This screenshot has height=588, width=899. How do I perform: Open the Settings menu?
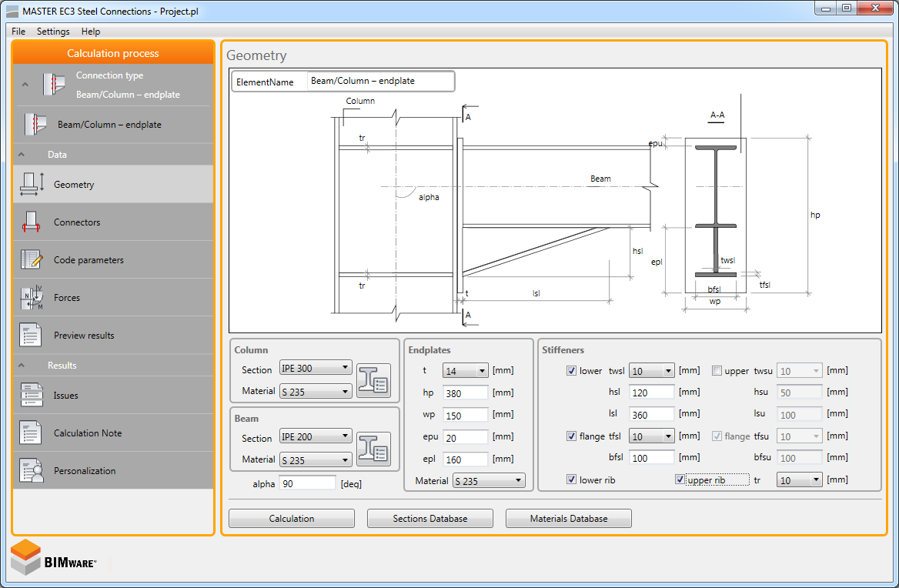[x=53, y=32]
